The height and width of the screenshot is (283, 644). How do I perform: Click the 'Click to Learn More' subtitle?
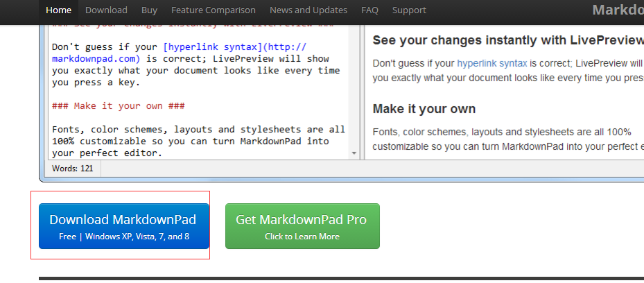(302, 237)
